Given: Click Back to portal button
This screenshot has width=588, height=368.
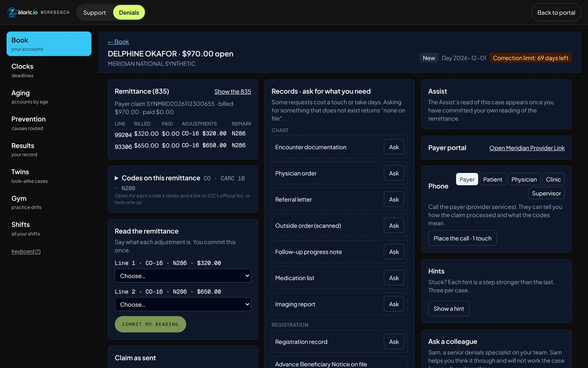Looking at the screenshot, I should click(x=556, y=12).
